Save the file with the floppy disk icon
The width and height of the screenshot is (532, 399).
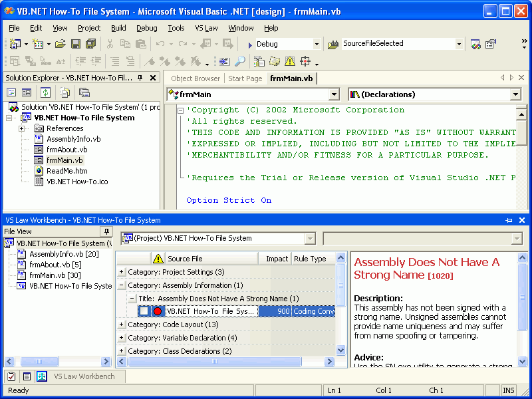(x=75, y=44)
